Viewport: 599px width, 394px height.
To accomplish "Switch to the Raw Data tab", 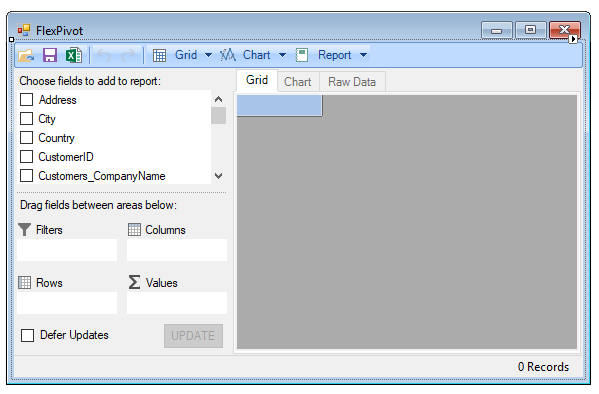I will click(x=352, y=82).
